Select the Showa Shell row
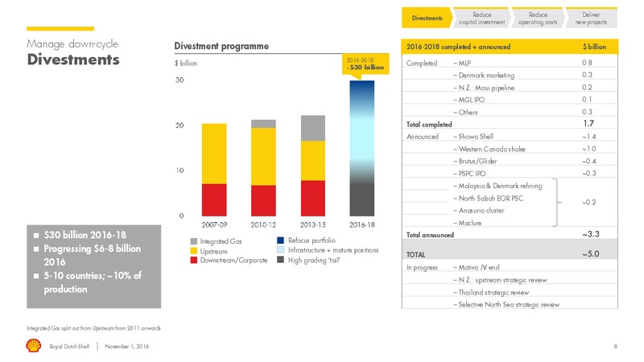 510,136
